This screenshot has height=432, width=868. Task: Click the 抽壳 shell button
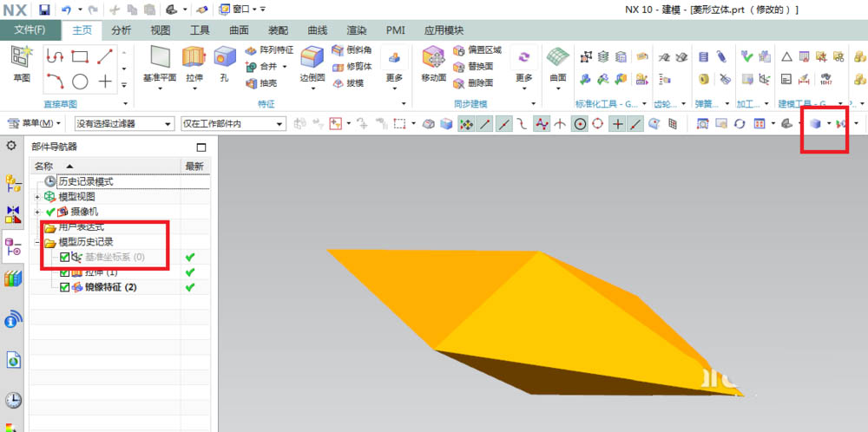[x=260, y=83]
